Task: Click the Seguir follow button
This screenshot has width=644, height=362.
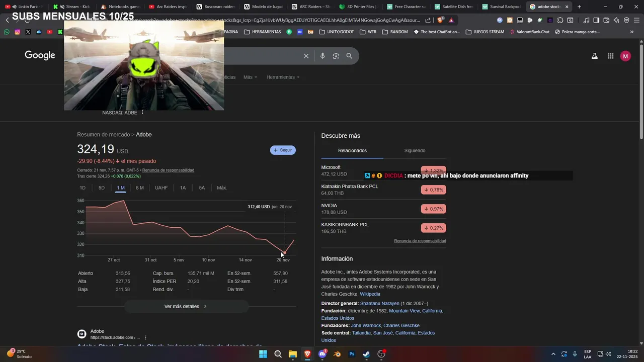Action: tap(283, 150)
